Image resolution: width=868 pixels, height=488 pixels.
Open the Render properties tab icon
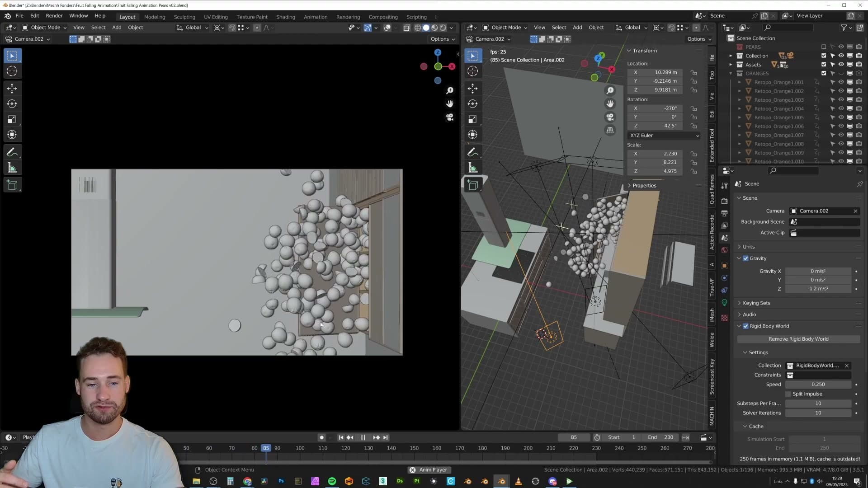[724, 201]
